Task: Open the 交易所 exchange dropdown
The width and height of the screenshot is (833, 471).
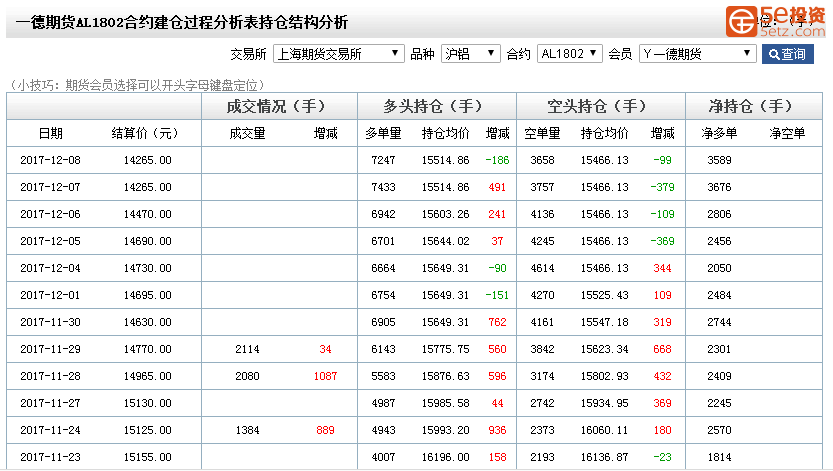Action: coord(338,54)
